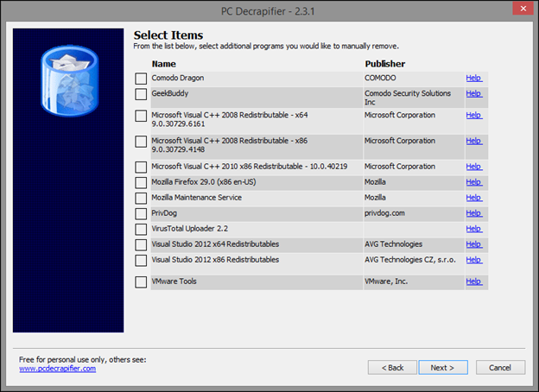Tick the GeekBuddy checkbox
The height and width of the screenshot is (392, 539).
click(141, 94)
